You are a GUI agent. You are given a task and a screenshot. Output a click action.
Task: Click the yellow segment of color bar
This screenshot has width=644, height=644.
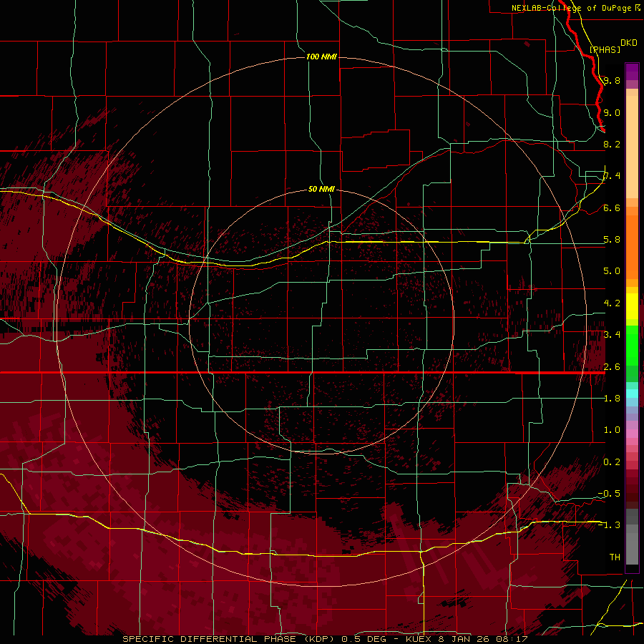pos(632,306)
